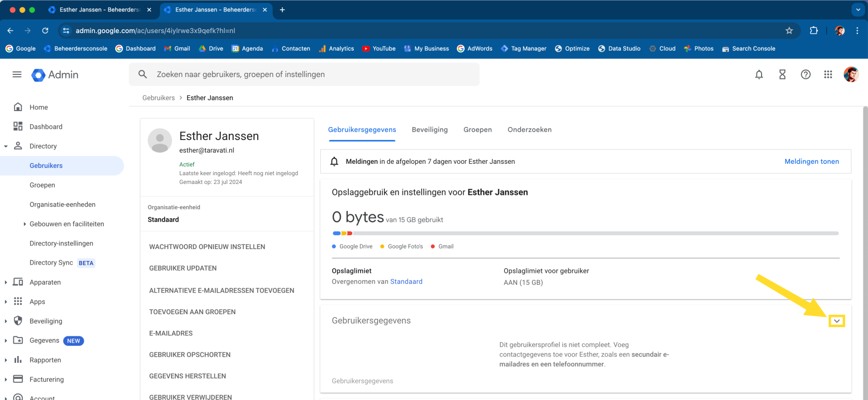Viewport: 868px width, 400px height.
Task: Click Esther Janssen's profile picture placeholder
Action: (160, 140)
